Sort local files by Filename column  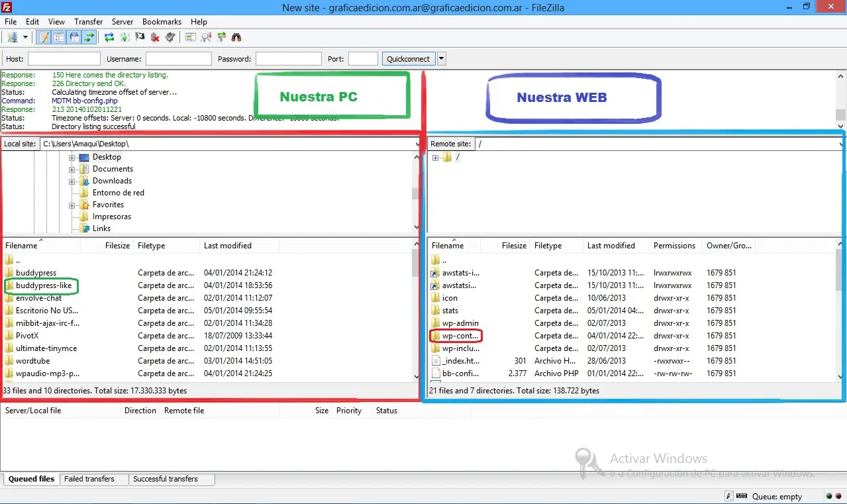coord(41,246)
